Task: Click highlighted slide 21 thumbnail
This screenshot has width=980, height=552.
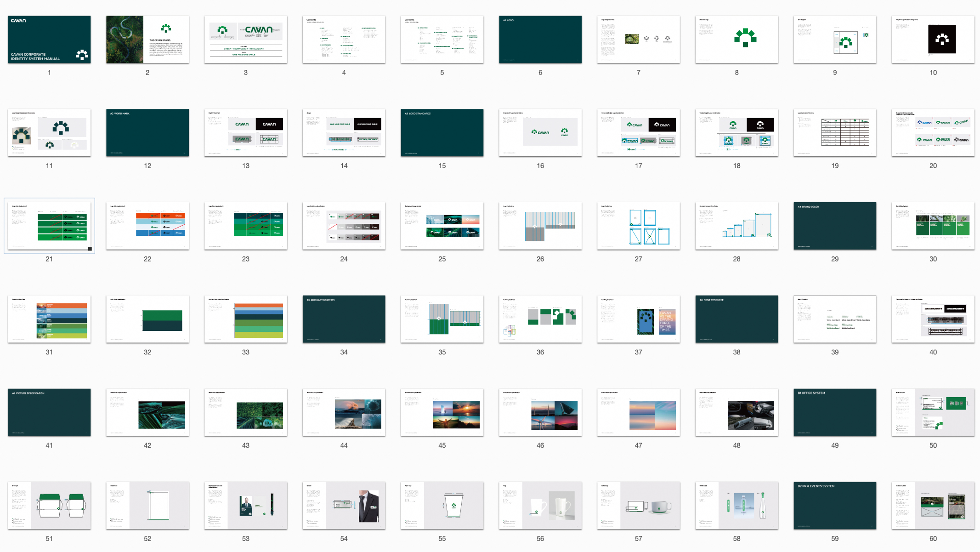Action: (49, 226)
